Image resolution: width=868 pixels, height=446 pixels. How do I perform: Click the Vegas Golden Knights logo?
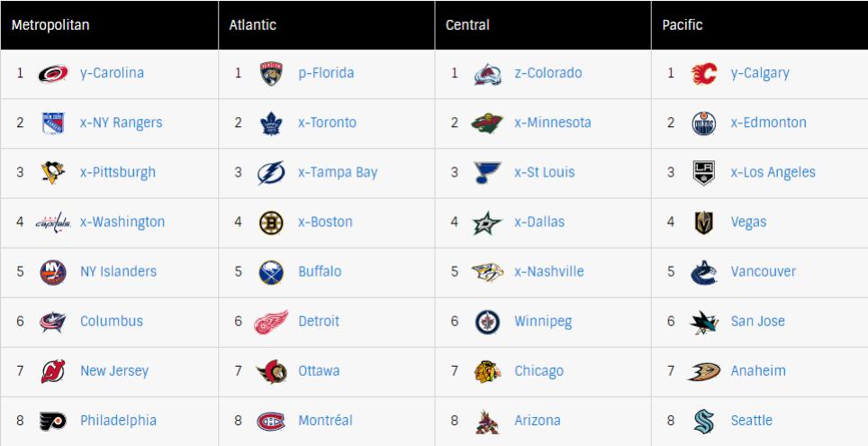704,223
